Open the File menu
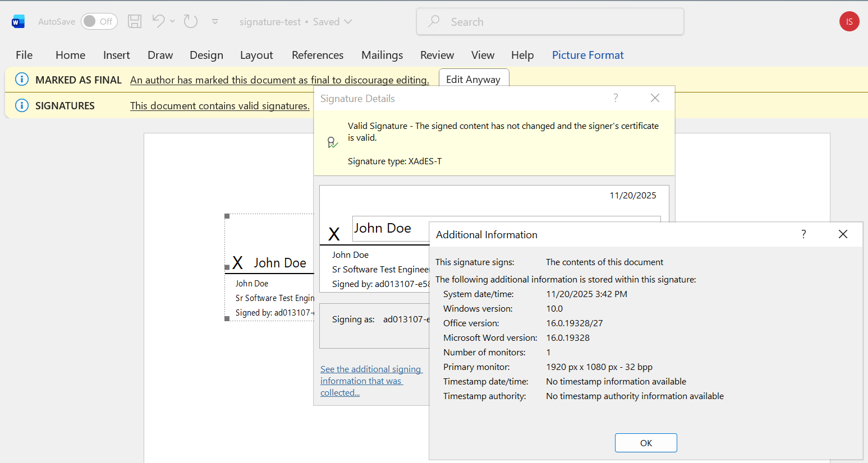The height and width of the screenshot is (463, 868). point(24,55)
